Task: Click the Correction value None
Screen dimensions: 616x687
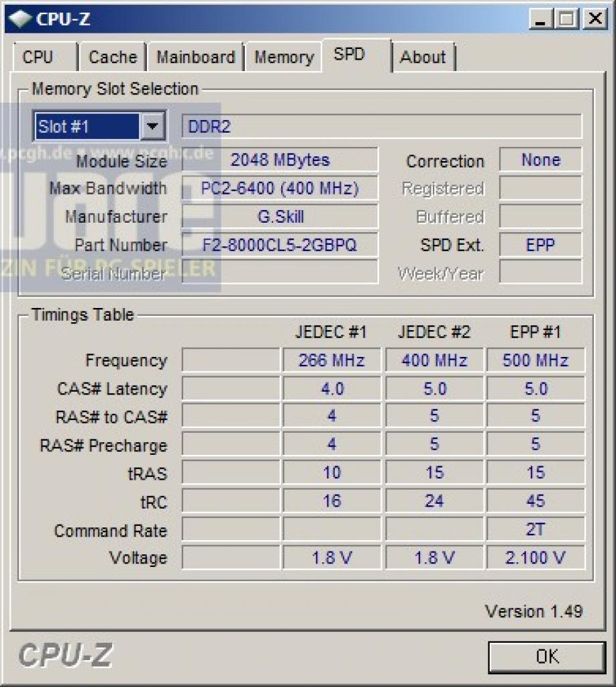Action: 540,160
